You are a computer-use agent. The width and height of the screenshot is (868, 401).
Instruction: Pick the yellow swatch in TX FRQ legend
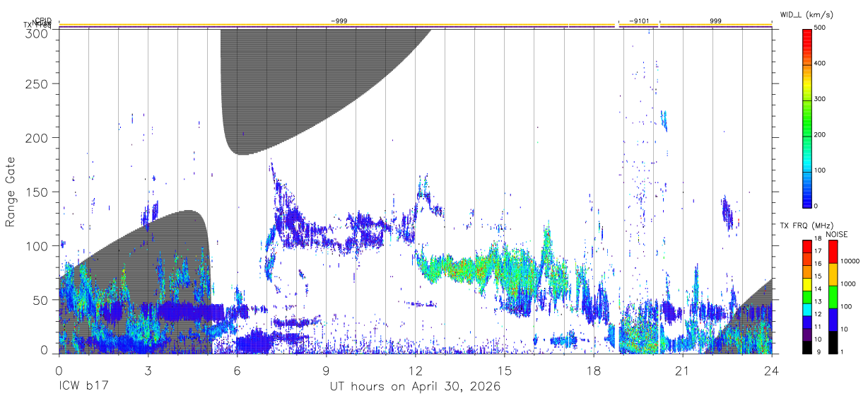click(x=807, y=286)
